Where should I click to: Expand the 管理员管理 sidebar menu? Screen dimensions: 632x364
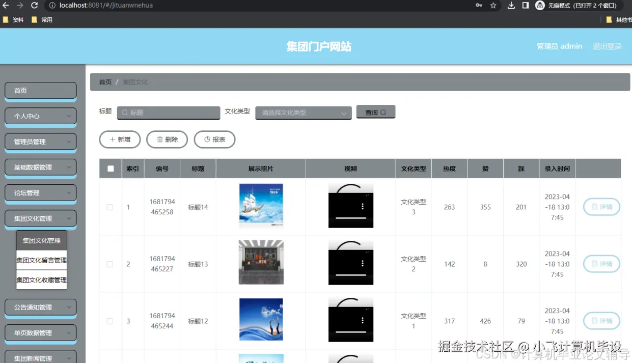click(x=41, y=142)
